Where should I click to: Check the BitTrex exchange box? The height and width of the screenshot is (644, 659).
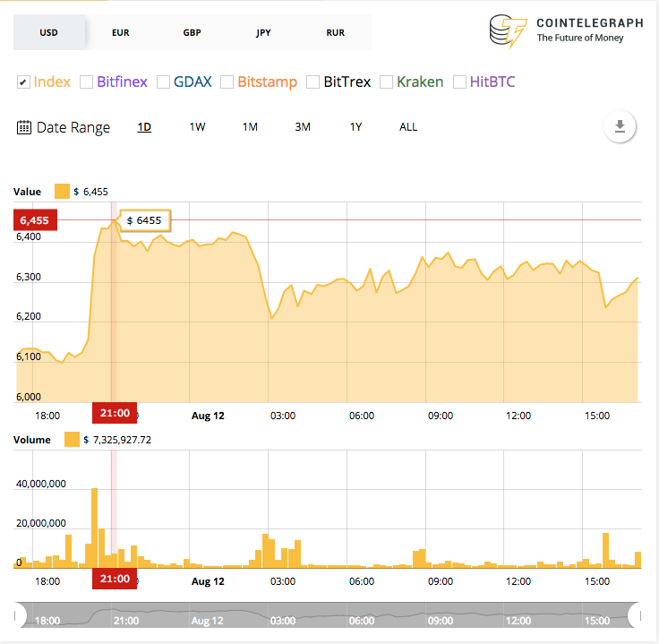click(312, 82)
